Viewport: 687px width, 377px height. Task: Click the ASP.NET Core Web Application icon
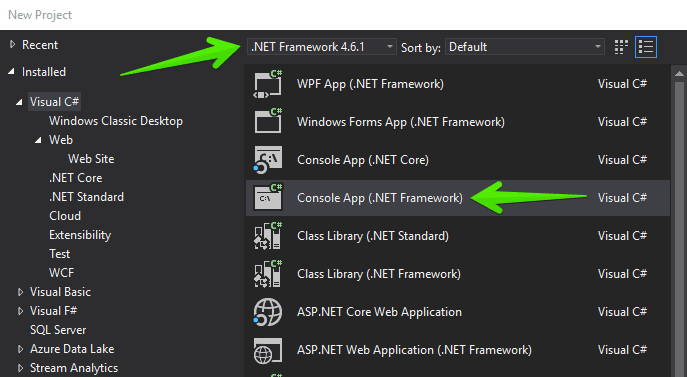(268, 312)
